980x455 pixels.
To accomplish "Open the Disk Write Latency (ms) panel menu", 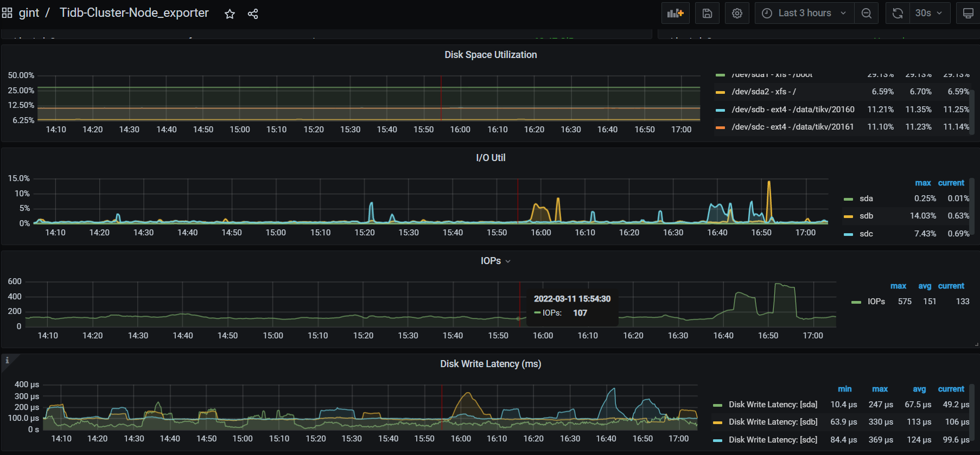I will tap(491, 364).
